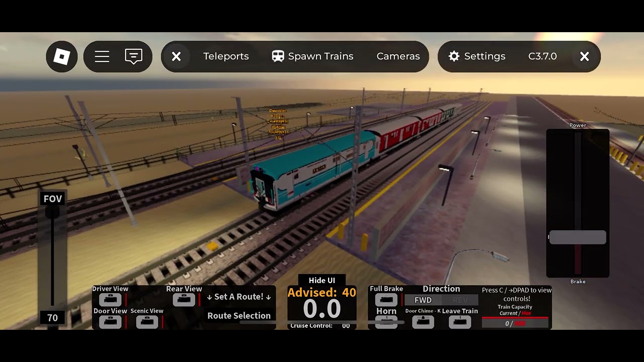
Task: Switch to Scenic View camera icon
Action: click(147, 322)
